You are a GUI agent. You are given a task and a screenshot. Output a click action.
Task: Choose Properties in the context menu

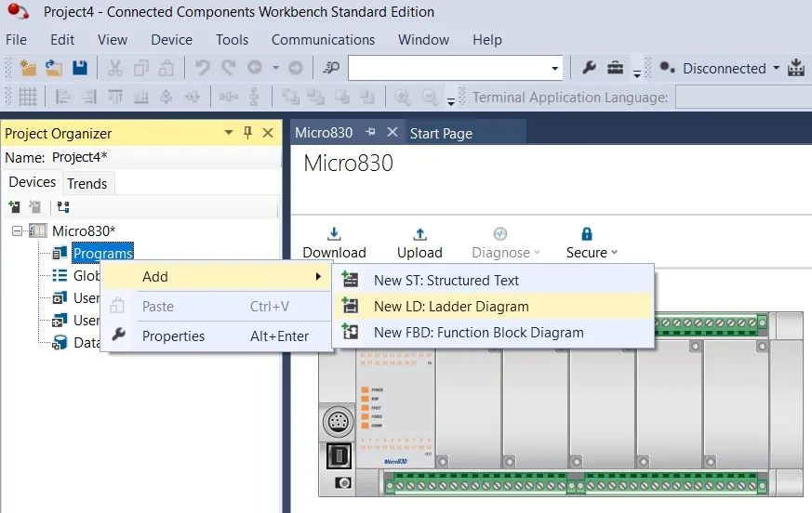(216, 336)
